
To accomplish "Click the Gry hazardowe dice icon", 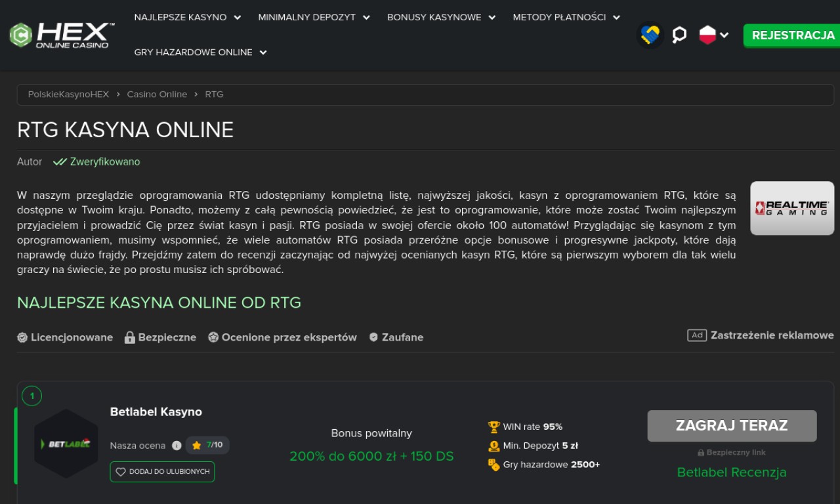I will (x=494, y=465).
